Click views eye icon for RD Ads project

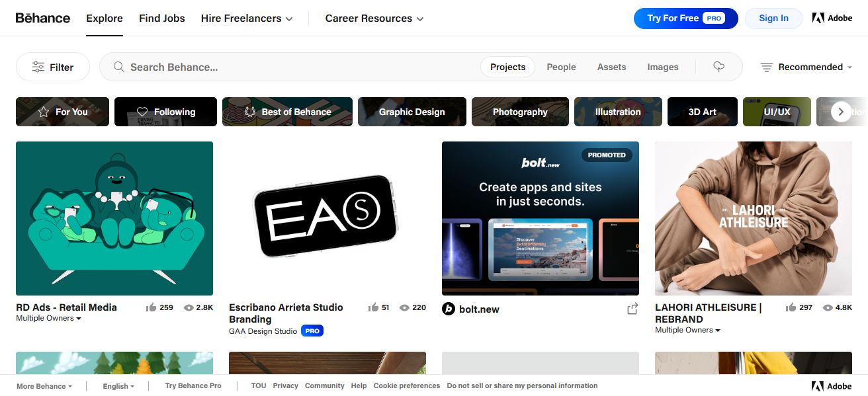tap(189, 307)
